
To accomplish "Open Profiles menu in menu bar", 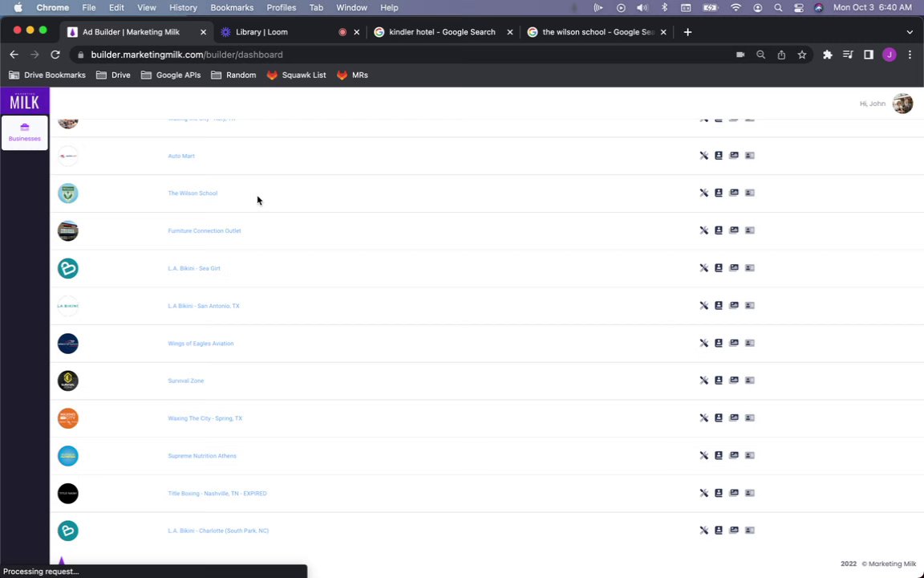I will (x=281, y=8).
